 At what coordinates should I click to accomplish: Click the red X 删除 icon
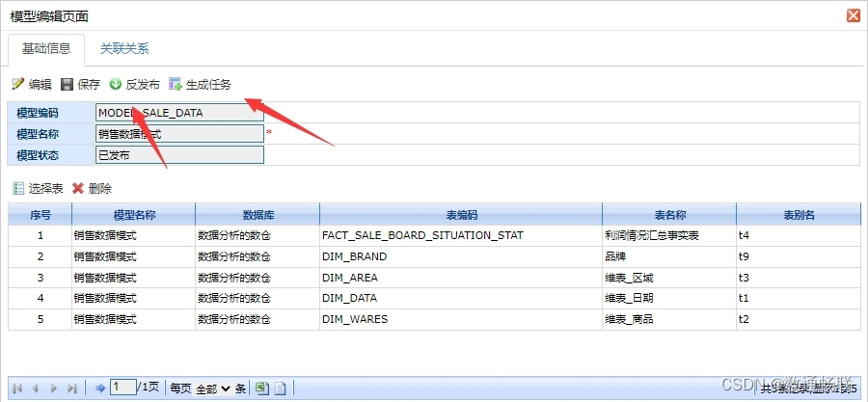coord(78,188)
